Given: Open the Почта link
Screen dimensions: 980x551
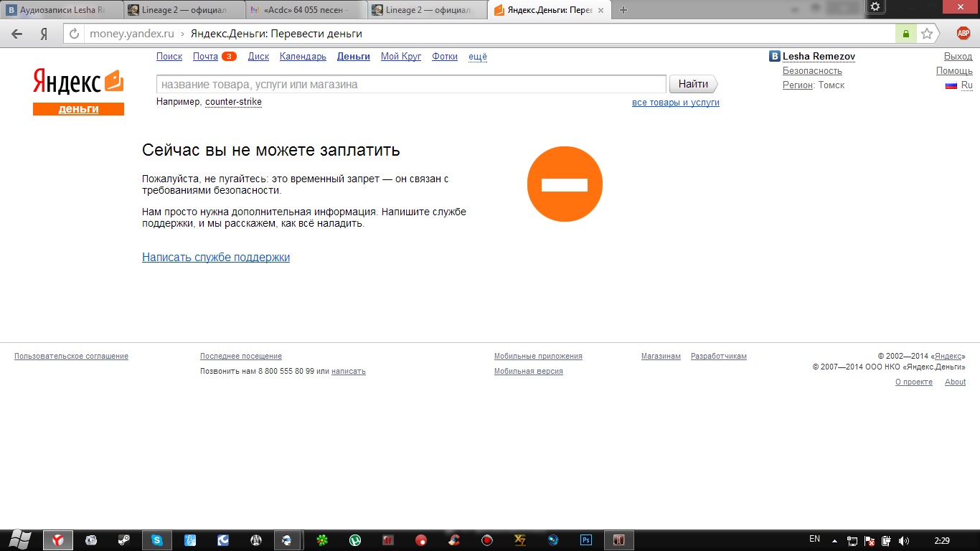Looking at the screenshot, I should [x=205, y=57].
